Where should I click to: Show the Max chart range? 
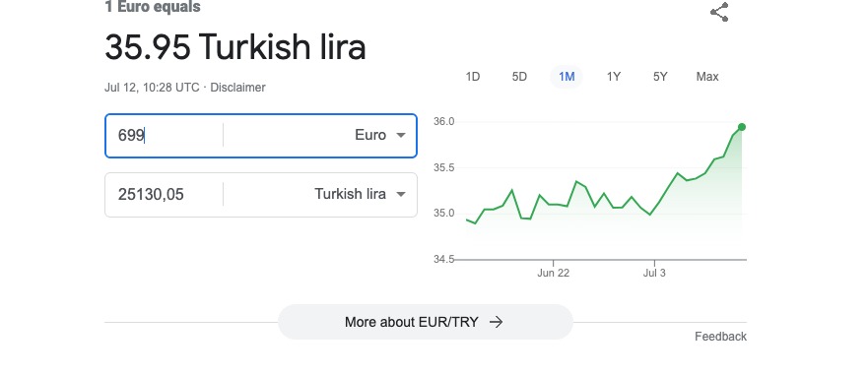click(x=706, y=77)
